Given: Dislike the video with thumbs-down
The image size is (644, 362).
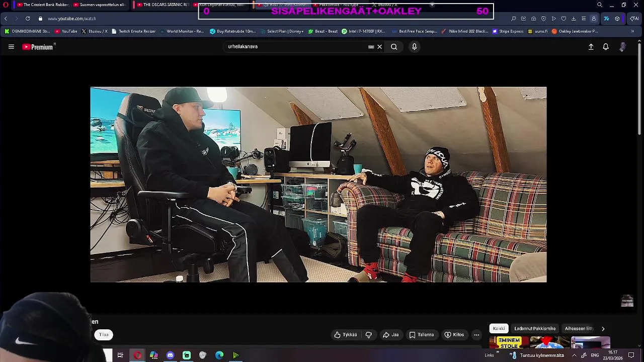Looking at the screenshot, I should [369, 335].
